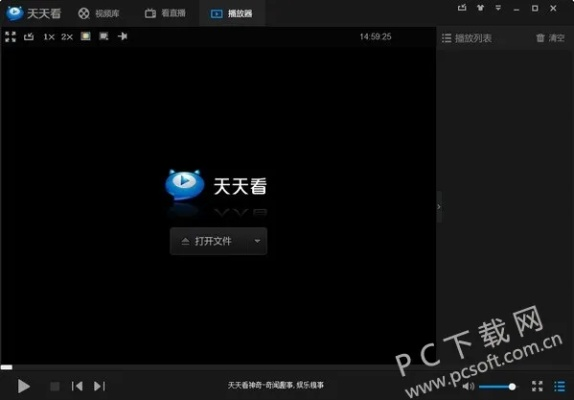574x400 pixels.
Task: Set video size to 1X
Action: coord(49,37)
